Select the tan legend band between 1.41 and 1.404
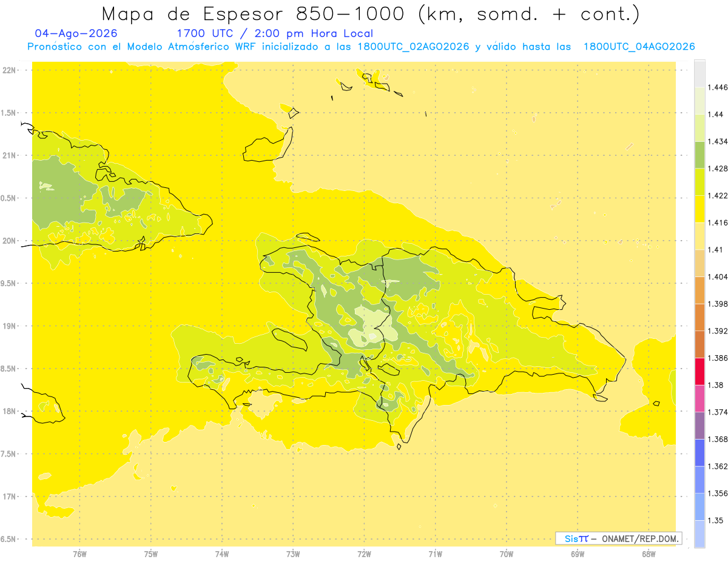 (699, 263)
